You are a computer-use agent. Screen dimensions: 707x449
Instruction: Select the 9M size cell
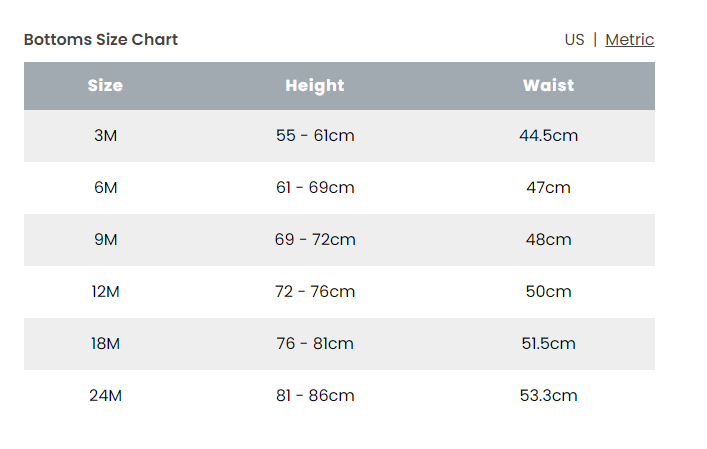click(105, 240)
